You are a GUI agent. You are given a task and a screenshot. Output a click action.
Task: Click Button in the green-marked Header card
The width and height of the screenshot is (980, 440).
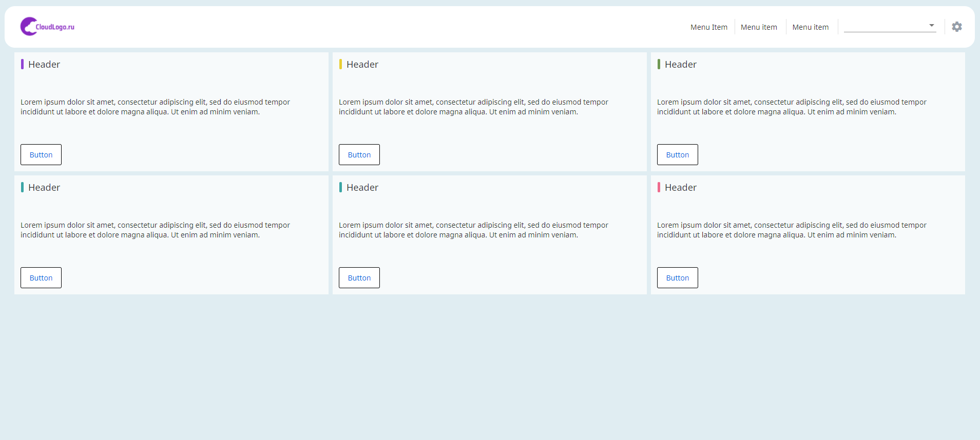pos(677,155)
